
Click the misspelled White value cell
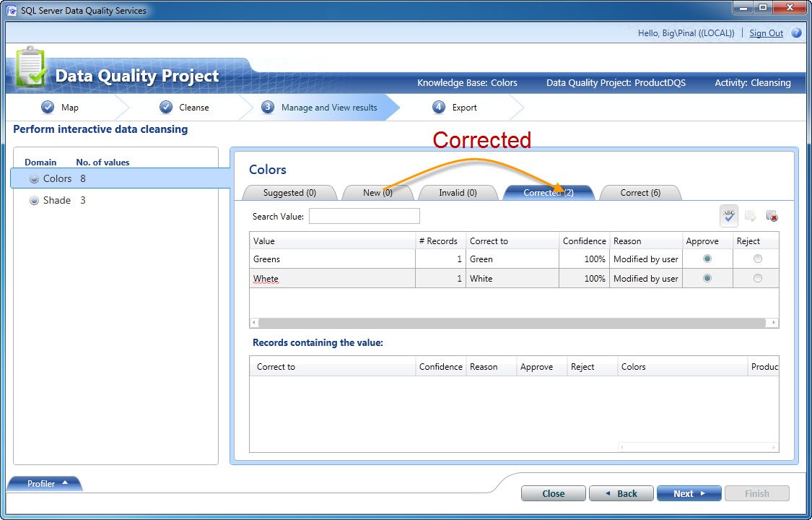point(332,279)
